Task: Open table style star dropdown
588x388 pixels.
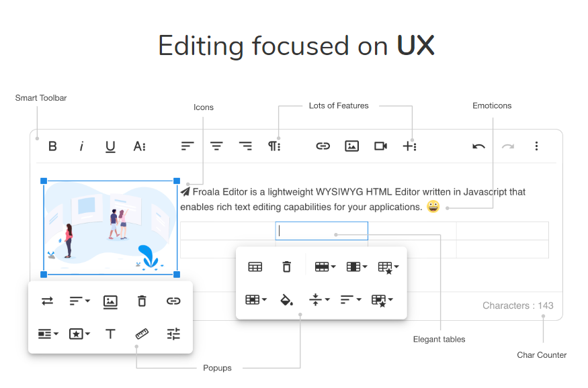Action: point(388,268)
